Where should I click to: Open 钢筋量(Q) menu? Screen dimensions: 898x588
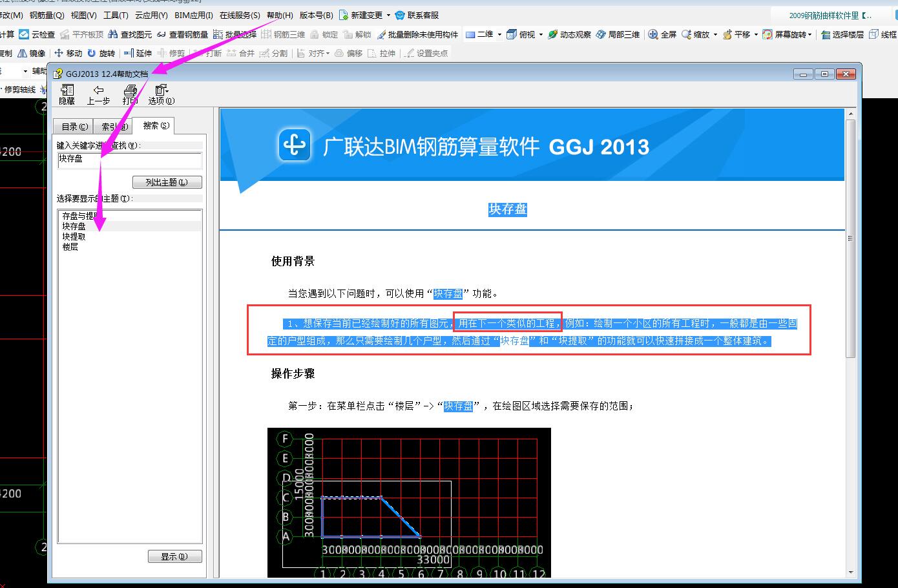47,15
